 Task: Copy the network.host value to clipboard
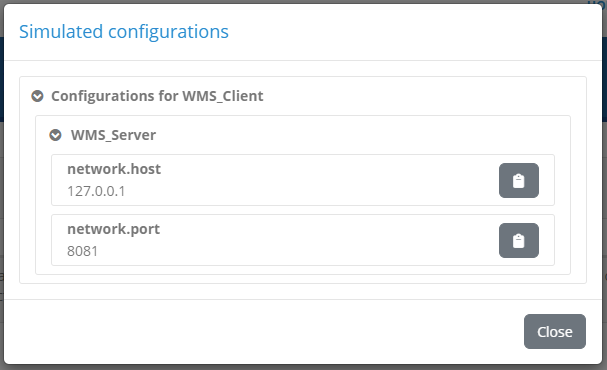click(x=519, y=180)
